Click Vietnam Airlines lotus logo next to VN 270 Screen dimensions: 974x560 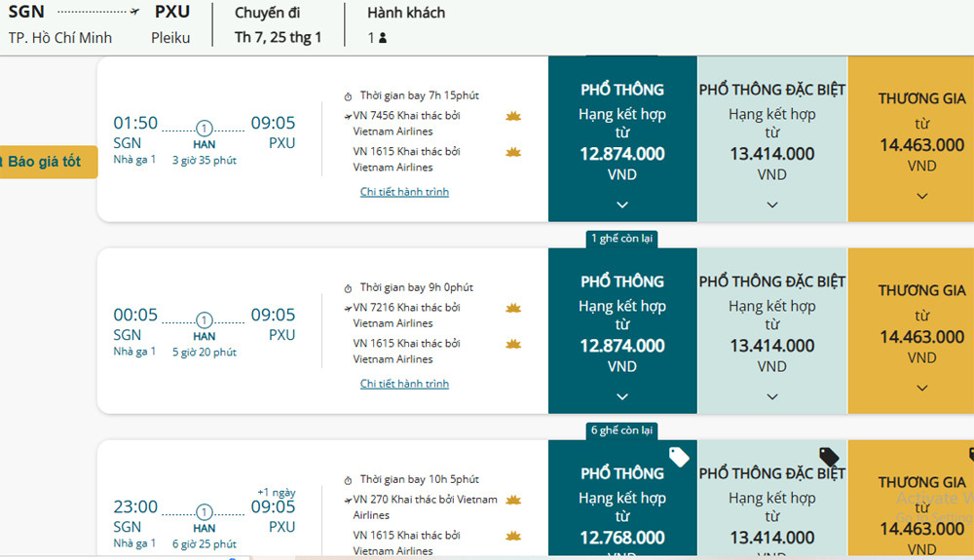coord(513,500)
